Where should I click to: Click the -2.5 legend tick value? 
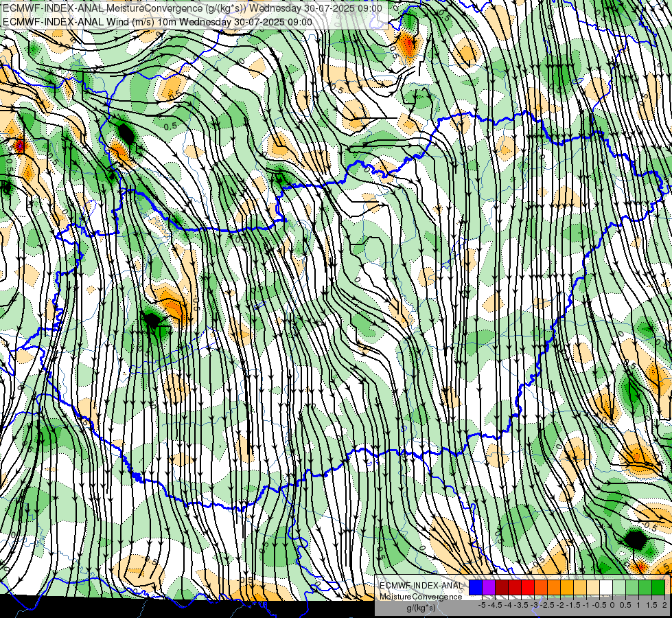(548, 605)
